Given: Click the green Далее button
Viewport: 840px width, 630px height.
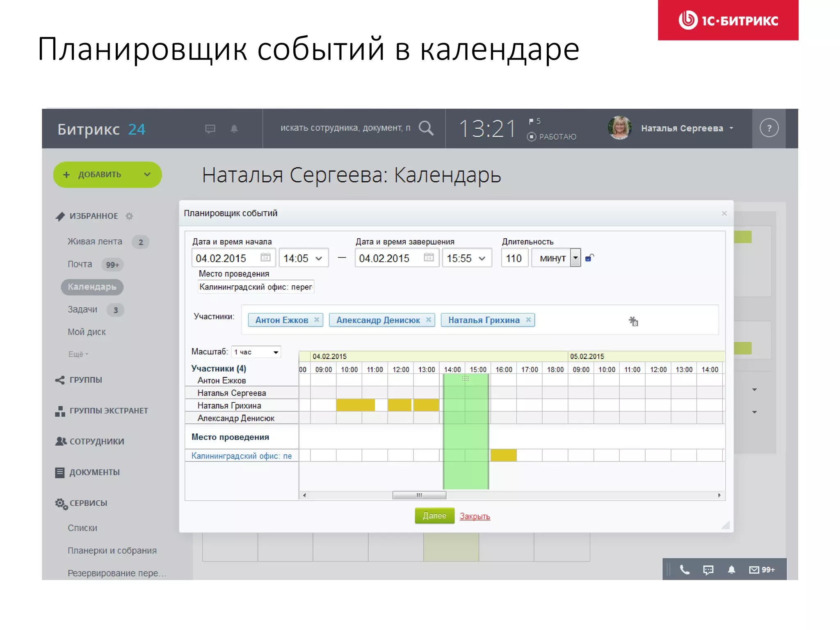Looking at the screenshot, I should [x=434, y=516].
